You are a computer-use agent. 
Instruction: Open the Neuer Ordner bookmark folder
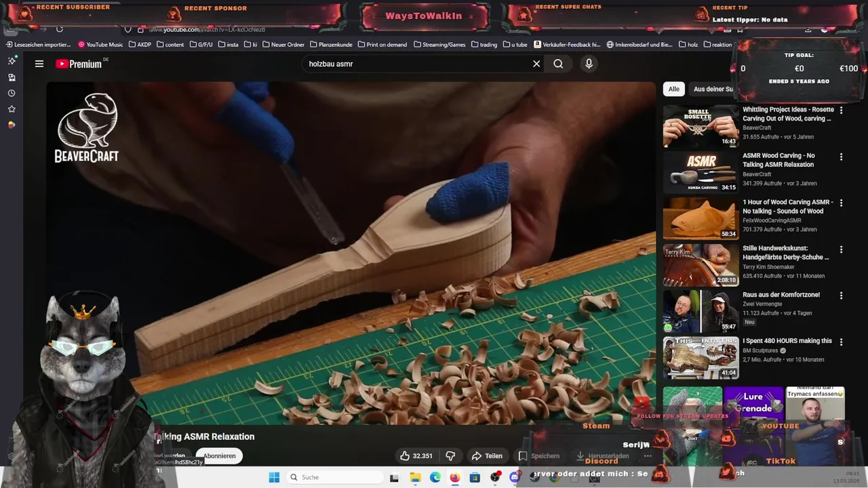283,45
